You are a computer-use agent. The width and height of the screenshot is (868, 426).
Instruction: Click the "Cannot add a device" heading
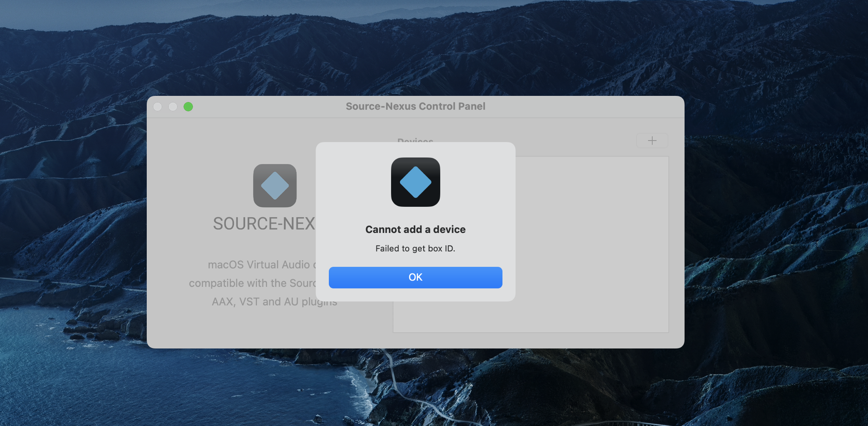tap(415, 229)
